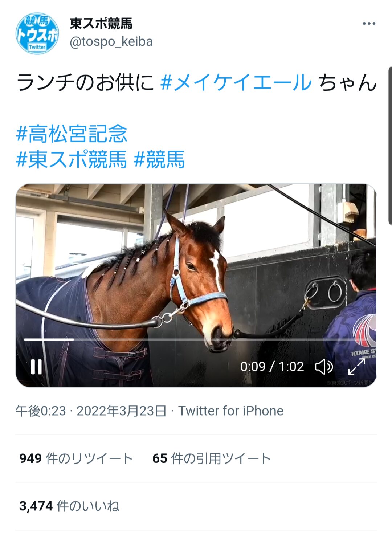
Task: Open the #東スポ競馬 hashtag
Action: tap(72, 159)
